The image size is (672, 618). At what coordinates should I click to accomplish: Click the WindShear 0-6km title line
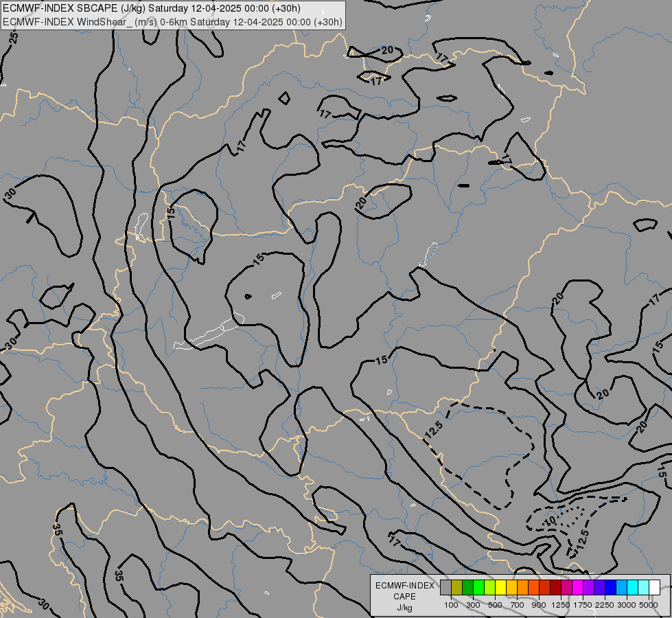[172, 22]
